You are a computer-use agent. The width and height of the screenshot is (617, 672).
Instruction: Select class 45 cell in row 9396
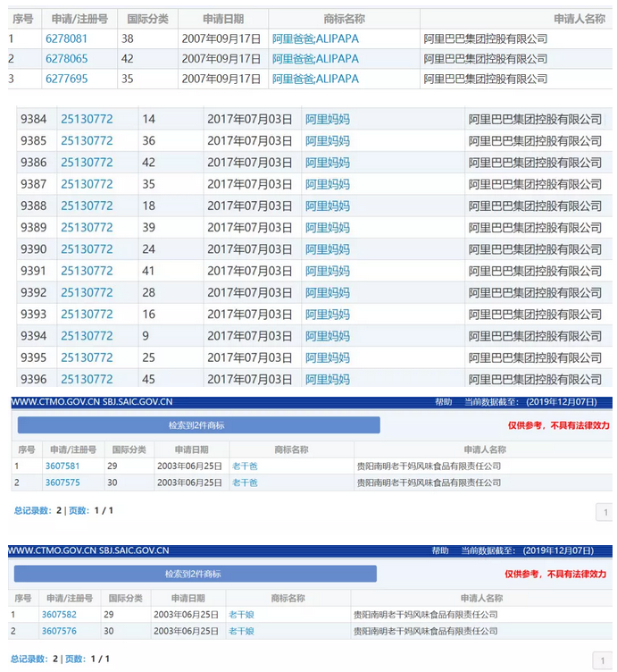click(x=149, y=379)
